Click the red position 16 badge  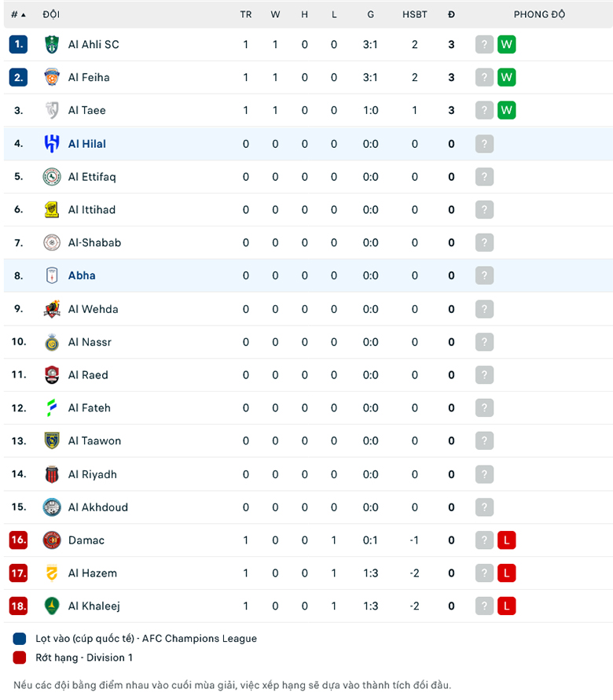[18, 540]
